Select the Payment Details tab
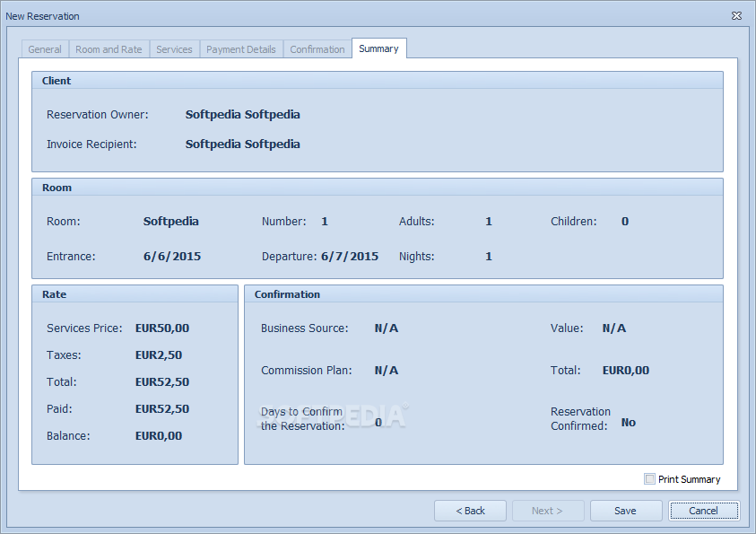This screenshot has height=534, width=756. coord(241,49)
